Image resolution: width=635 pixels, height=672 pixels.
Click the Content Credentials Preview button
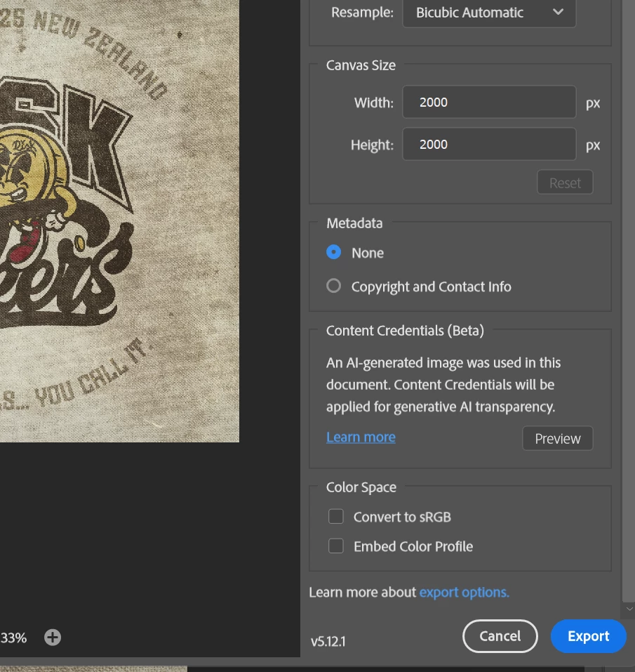pyautogui.click(x=558, y=438)
